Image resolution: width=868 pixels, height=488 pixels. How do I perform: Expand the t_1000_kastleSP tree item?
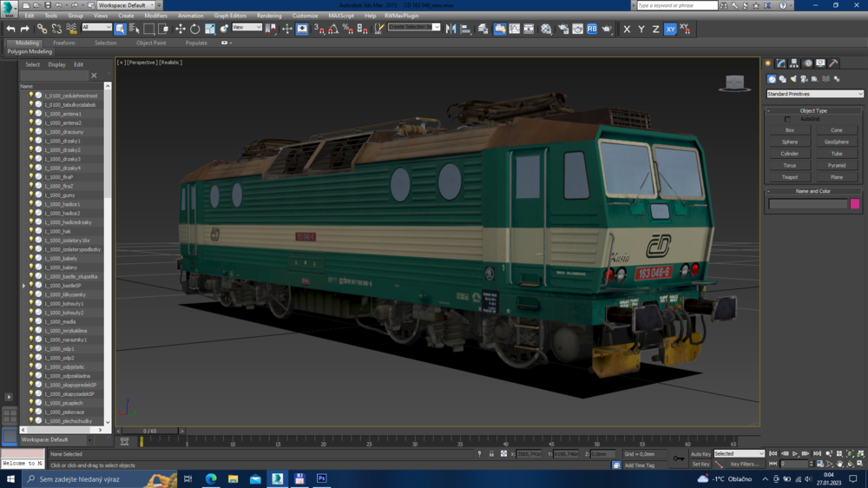pos(24,286)
